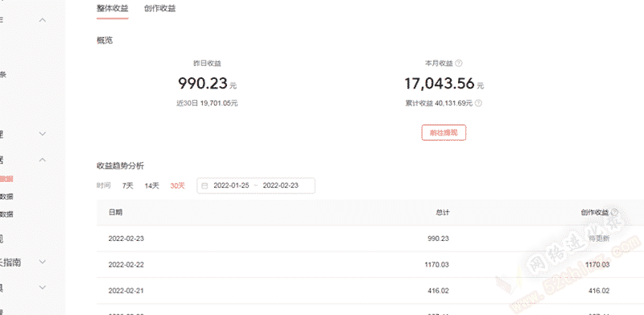Click the 日期 column header

pos(115,212)
